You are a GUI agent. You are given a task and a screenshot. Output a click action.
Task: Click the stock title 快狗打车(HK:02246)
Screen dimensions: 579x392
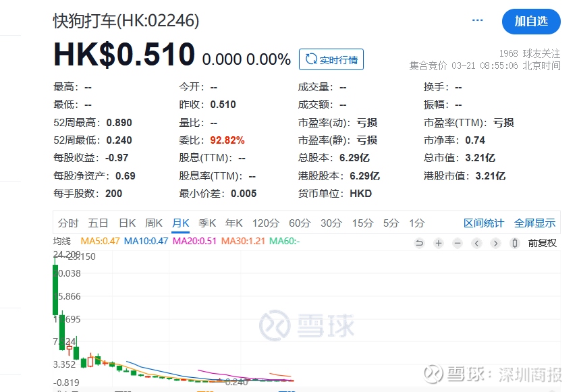(x=126, y=21)
